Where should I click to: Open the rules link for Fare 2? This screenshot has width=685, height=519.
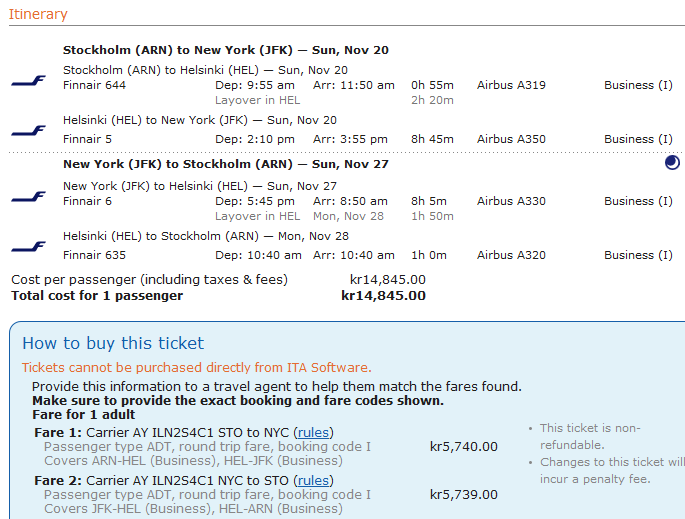(x=314, y=481)
